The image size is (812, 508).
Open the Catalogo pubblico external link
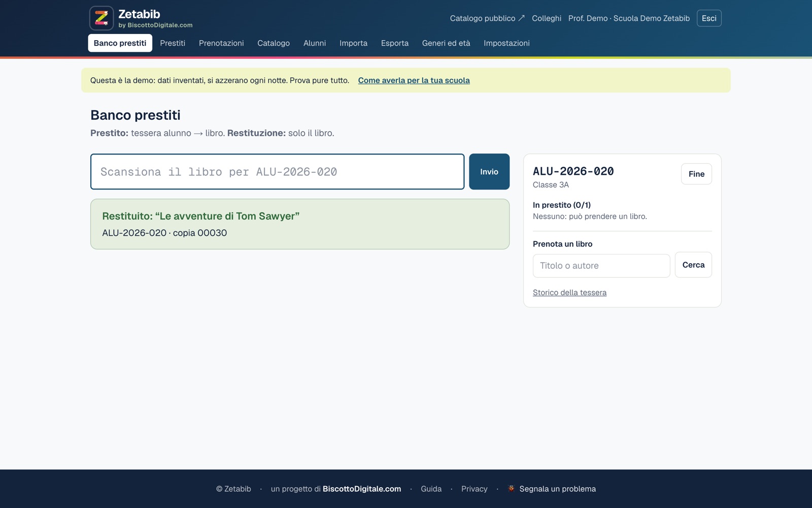(487, 18)
